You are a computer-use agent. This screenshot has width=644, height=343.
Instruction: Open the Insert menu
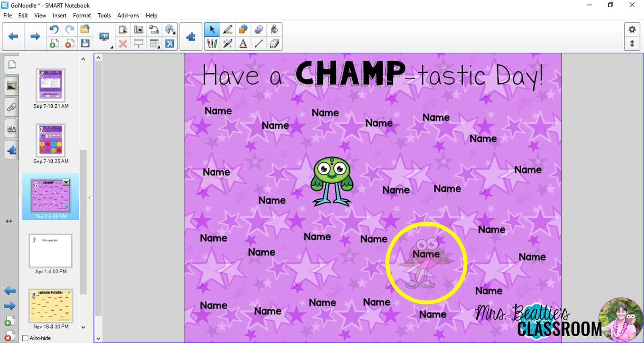60,15
